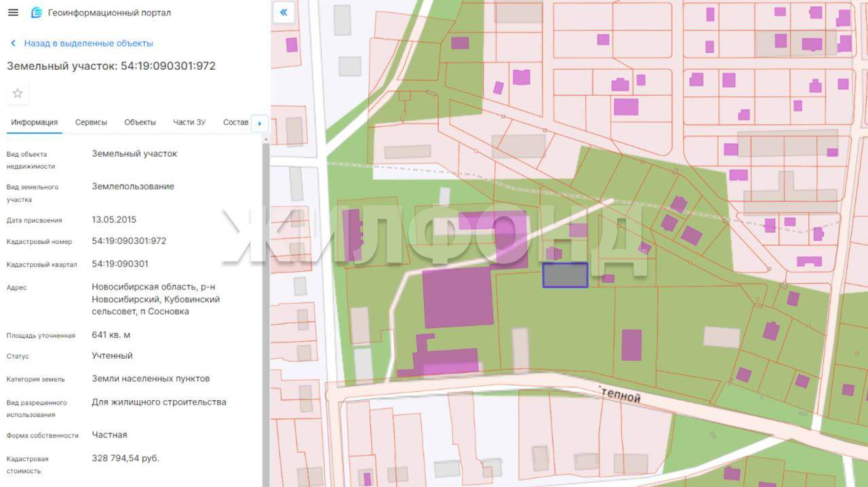Click the parcel heading 54:19:090301:972

point(111,66)
